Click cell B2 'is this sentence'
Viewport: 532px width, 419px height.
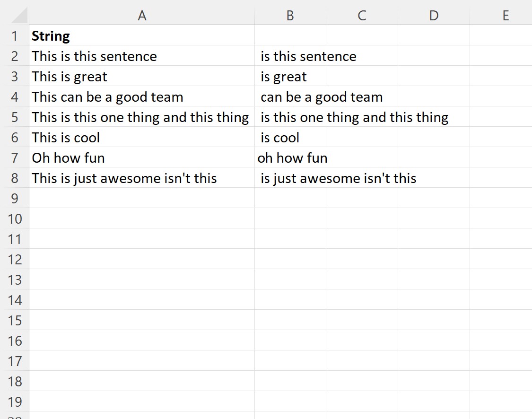[290, 56]
